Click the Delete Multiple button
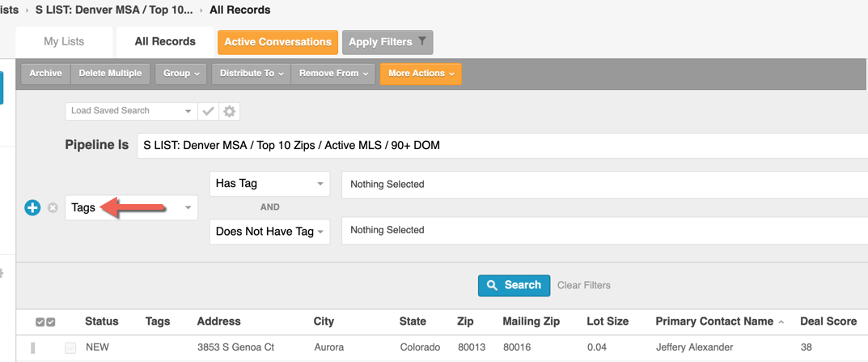The width and height of the screenshot is (868, 362). coord(110,73)
